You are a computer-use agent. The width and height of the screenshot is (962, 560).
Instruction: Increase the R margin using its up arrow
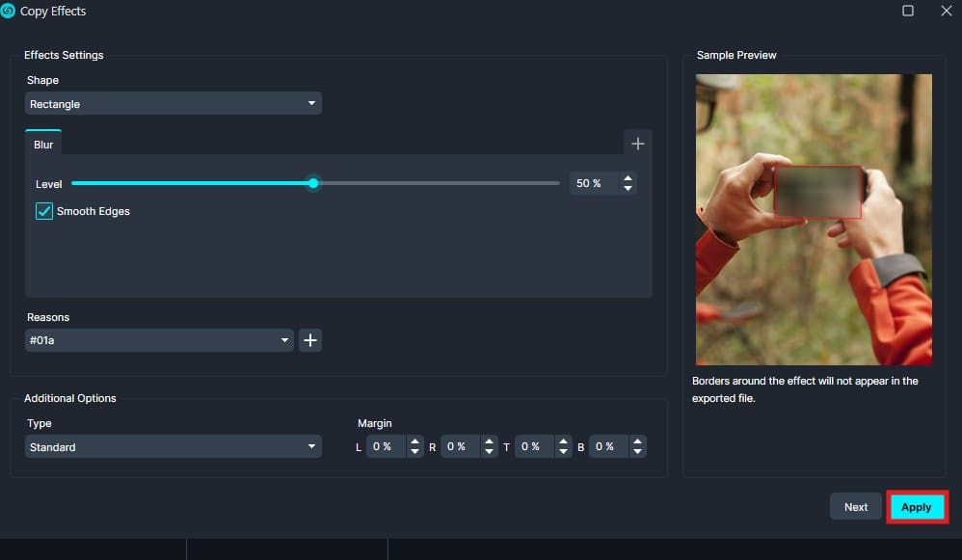(490, 441)
